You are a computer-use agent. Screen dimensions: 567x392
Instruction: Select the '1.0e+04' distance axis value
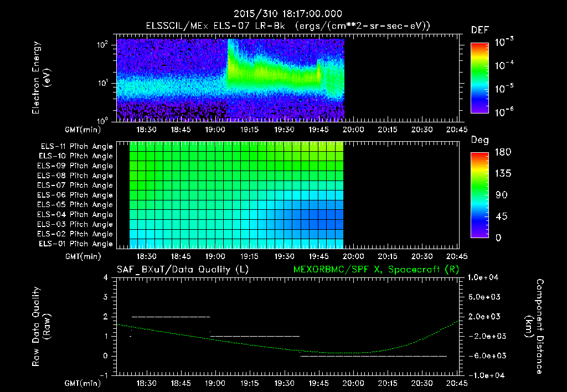[483, 277]
